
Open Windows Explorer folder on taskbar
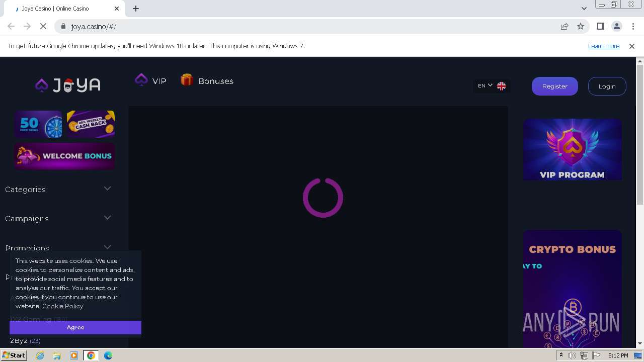coord(57,355)
